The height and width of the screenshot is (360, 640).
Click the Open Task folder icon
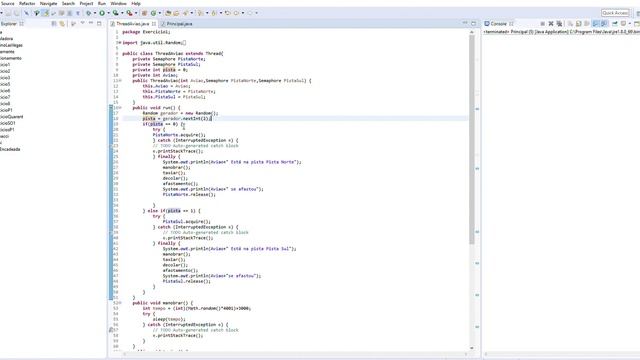tap(176, 13)
